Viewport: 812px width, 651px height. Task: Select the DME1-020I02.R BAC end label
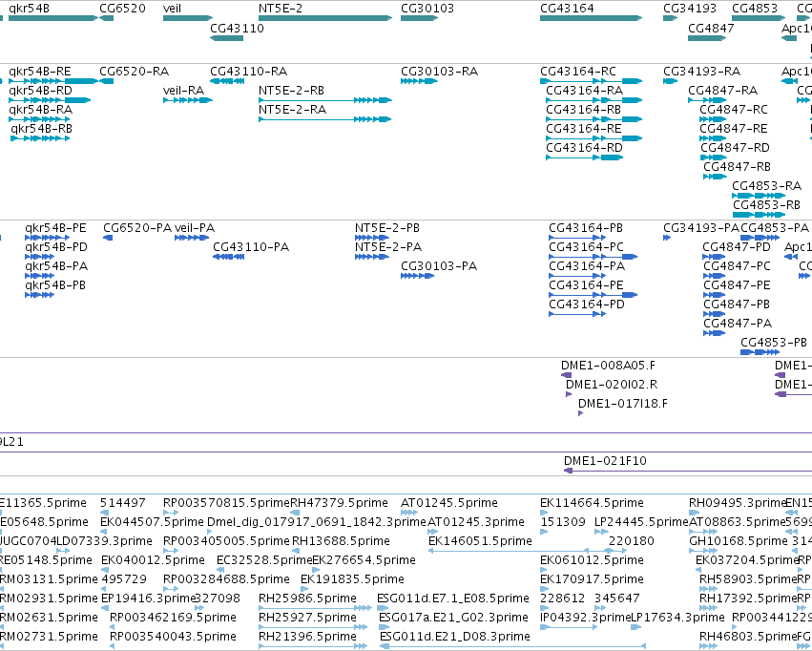click(x=612, y=385)
